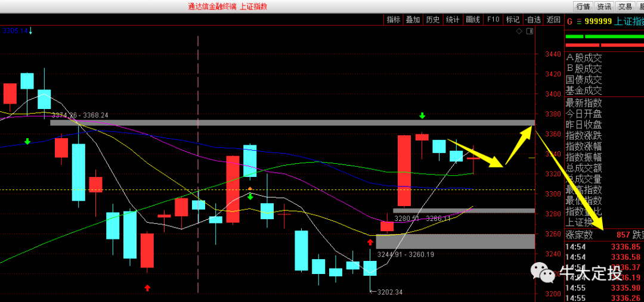Viewport: 644px width, 302px height.
Task: Toggle -自选 watchlist removal
Action: 532,19
